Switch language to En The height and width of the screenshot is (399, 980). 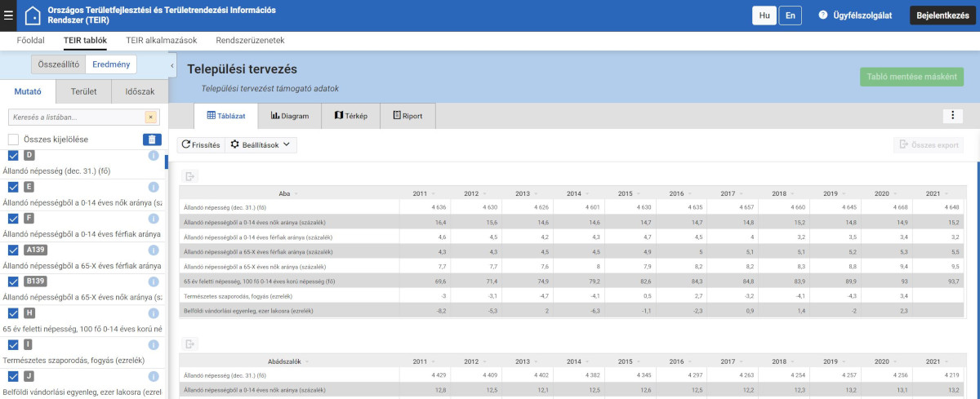click(790, 16)
